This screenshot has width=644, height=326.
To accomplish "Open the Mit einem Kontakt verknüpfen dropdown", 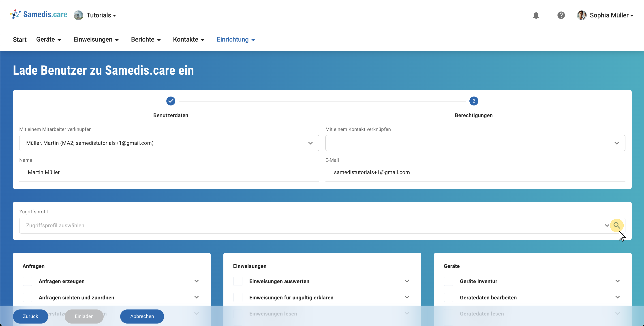I will click(x=475, y=143).
